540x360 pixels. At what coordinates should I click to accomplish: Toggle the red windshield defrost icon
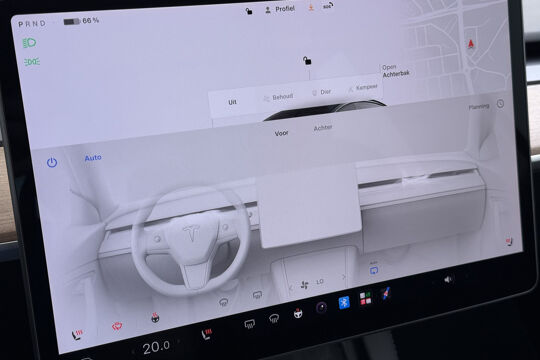tap(117, 326)
